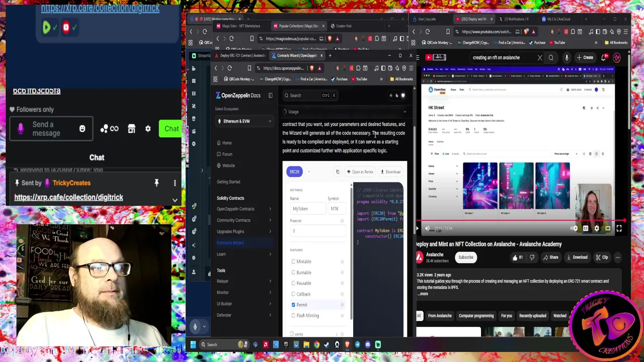Collapse the pinned message with its chevron
The image size is (644, 362).
[x=175, y=200]
